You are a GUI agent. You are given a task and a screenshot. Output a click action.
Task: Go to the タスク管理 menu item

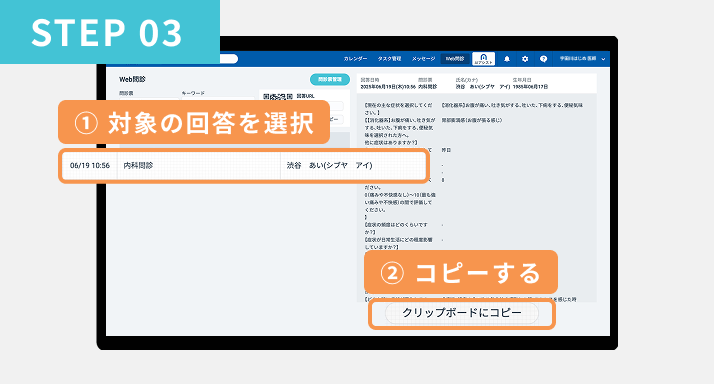coord(389,59)
